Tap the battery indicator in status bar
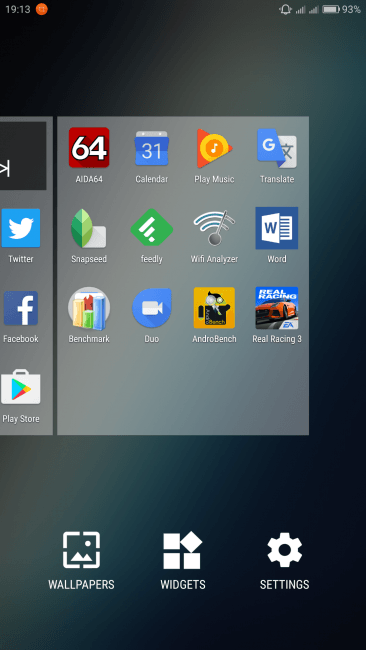This screenshot has width=366, height=650. [331, 9]
